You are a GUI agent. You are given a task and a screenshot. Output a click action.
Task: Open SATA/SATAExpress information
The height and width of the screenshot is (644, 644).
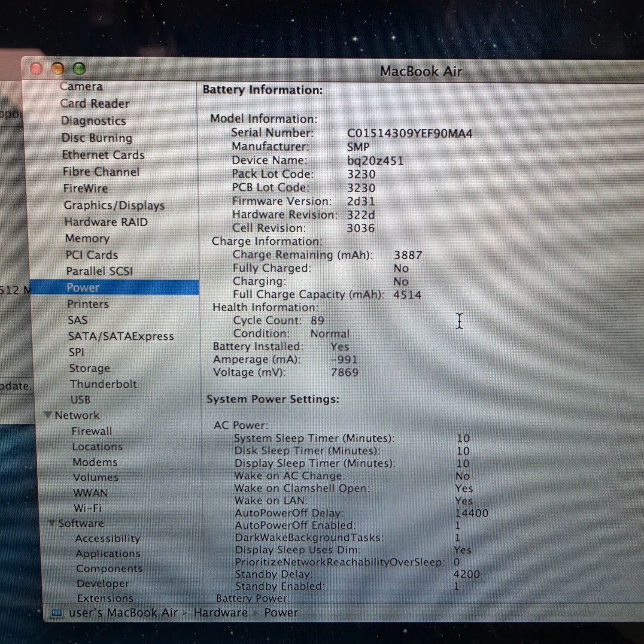tap(121, 336)
